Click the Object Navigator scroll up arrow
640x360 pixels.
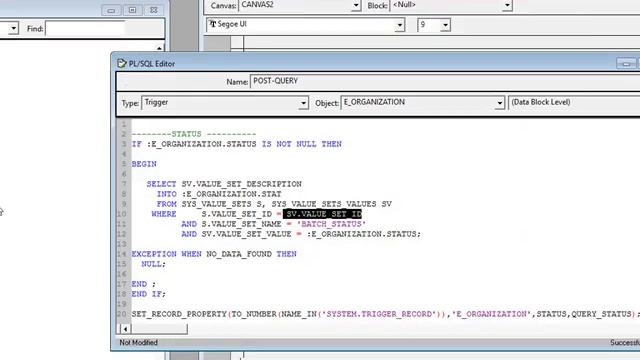(159, 48)
